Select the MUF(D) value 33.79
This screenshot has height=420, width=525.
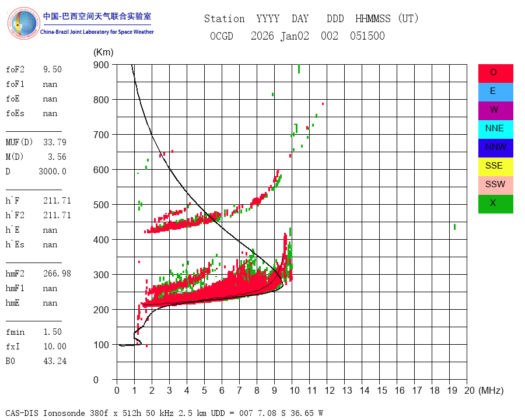[55, 142]
